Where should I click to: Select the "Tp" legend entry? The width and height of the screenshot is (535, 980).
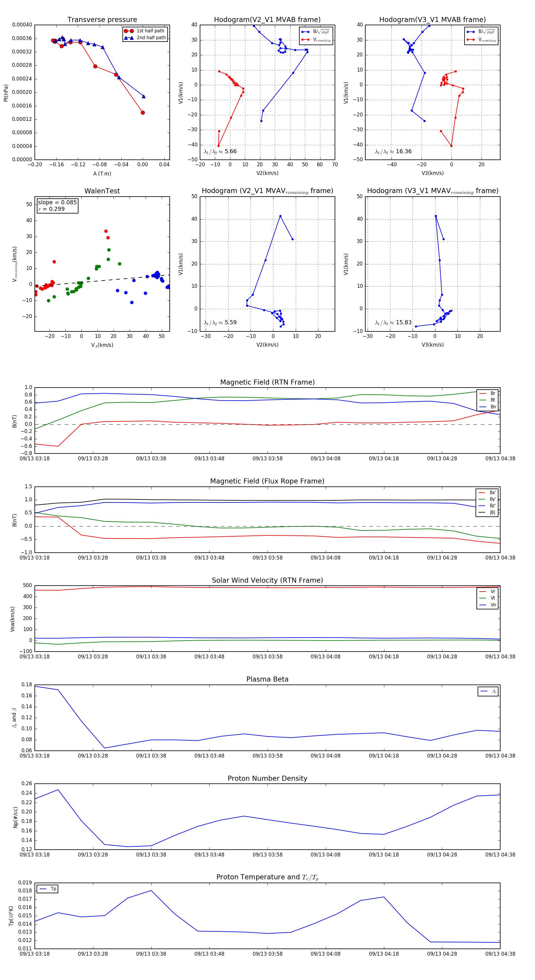48,889
